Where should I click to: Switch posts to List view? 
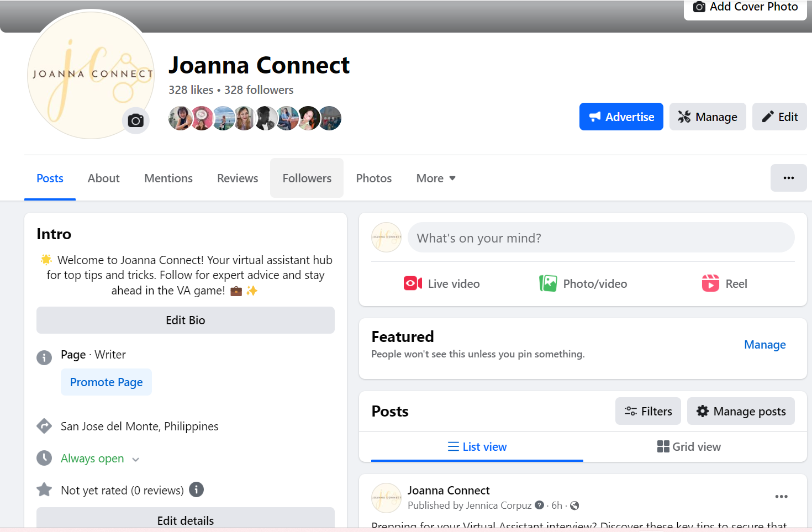tap(477, 446)
